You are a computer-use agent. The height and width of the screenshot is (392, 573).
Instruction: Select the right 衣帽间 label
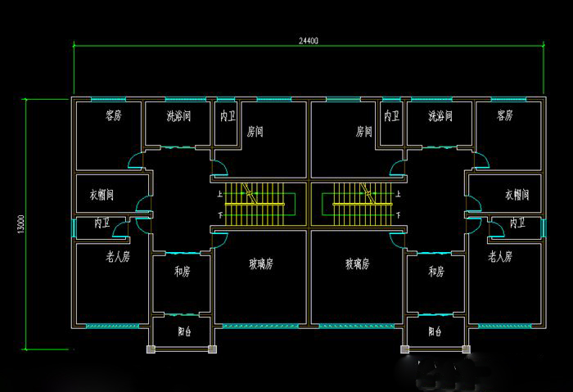[x=517, y=195]
